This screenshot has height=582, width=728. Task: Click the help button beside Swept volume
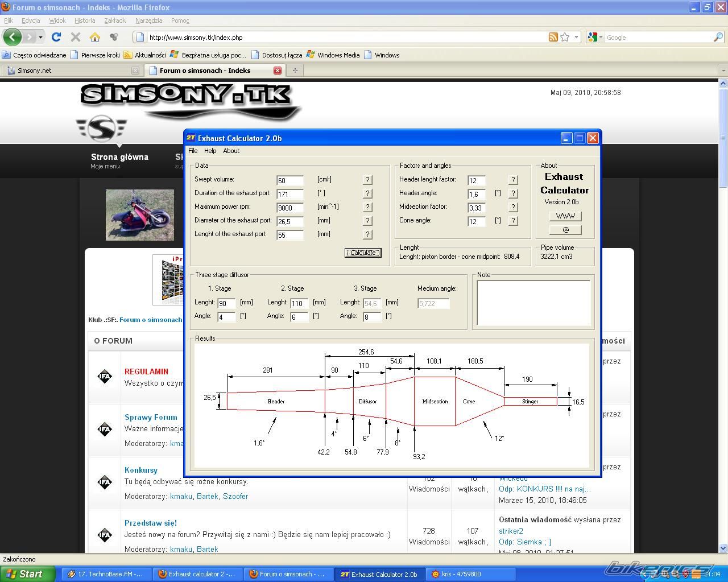367,180
